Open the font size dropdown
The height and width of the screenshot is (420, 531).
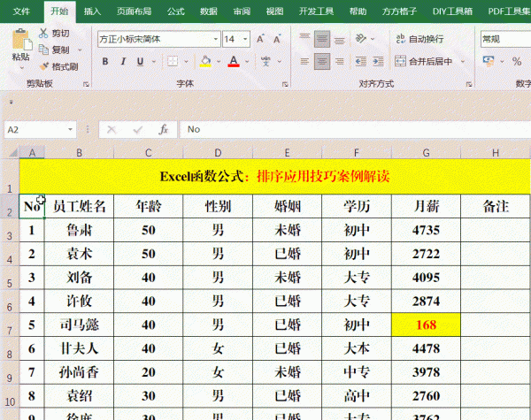point(245,39)
